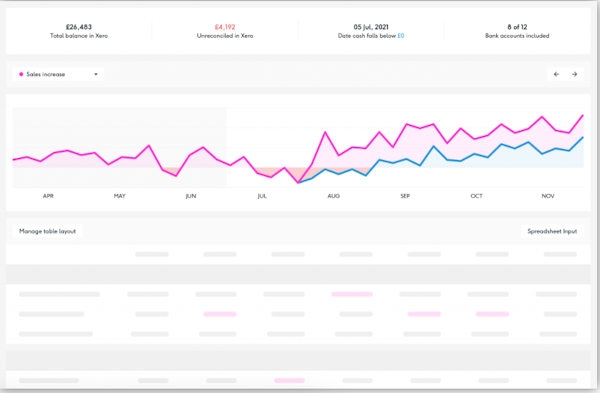
Task: Click the left arrow to go back
Action: (x=556, y=74)
